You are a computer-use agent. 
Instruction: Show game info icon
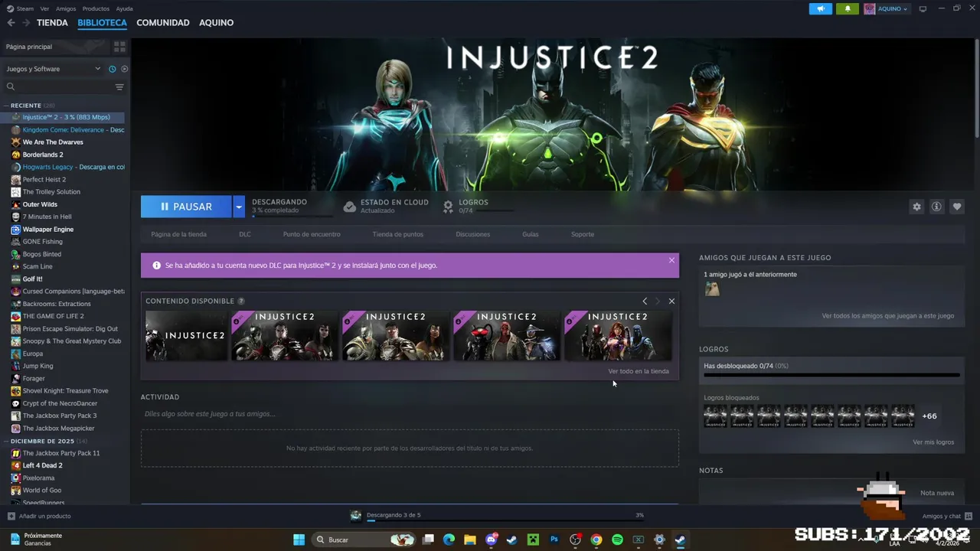click(936, 207)
